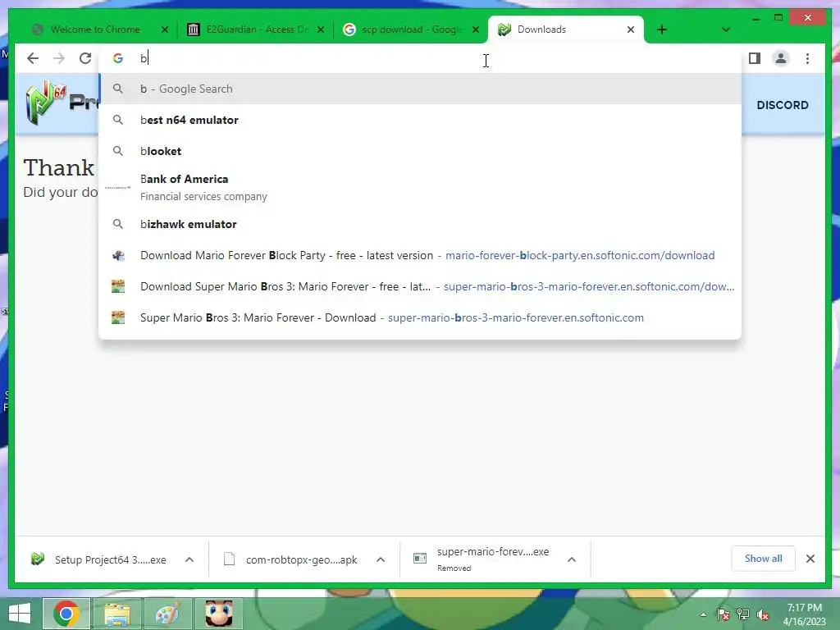Close the Welcome to Chrome tab
Viewport: 840px width, 630px height.
[165, 30]
